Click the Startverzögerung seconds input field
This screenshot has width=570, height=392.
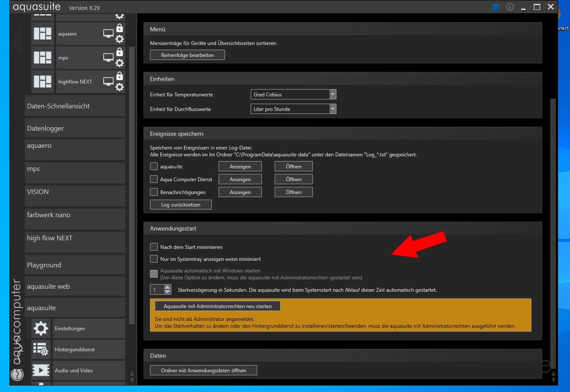157,290
